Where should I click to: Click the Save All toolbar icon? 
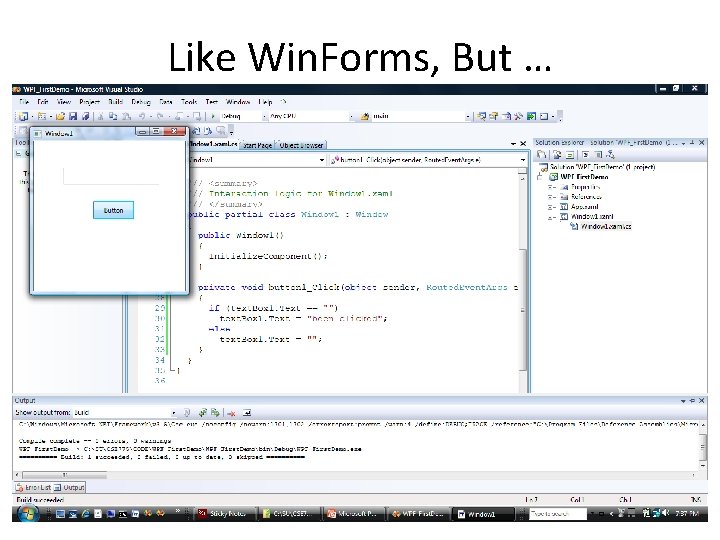(85, 117)
